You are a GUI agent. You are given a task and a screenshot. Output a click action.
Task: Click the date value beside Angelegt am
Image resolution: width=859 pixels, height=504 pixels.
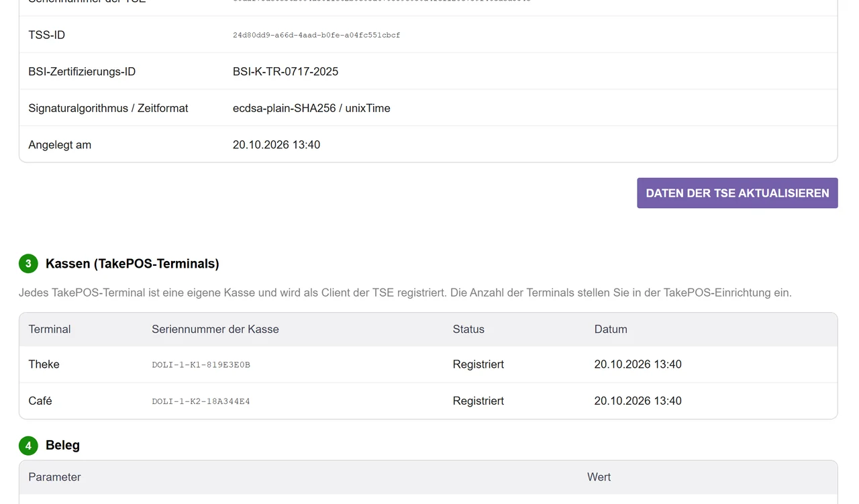coord(276,145)
